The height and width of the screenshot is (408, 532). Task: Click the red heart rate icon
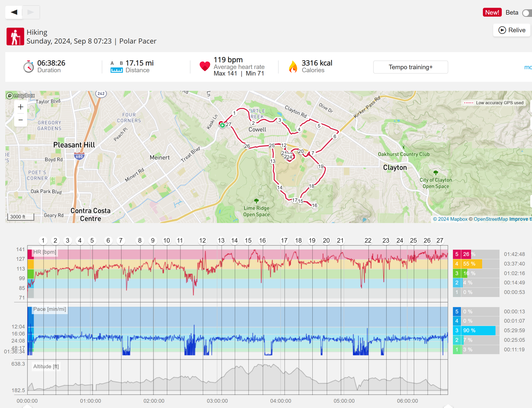(205, 66)
